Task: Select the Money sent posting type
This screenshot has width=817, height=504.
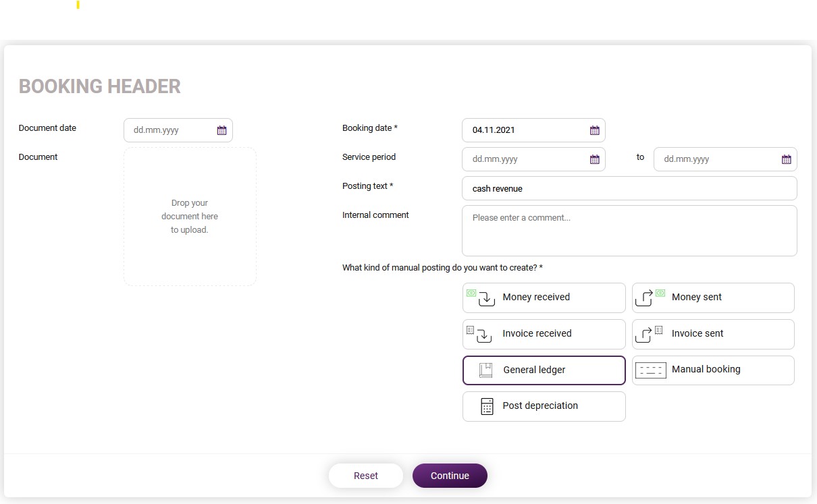Action: [x=713, y=298]
